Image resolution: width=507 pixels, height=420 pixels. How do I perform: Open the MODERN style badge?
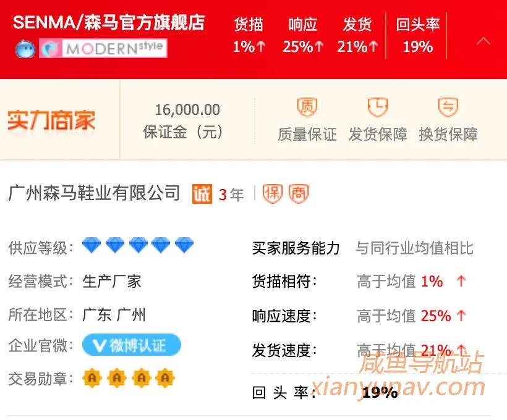(103, 48)
